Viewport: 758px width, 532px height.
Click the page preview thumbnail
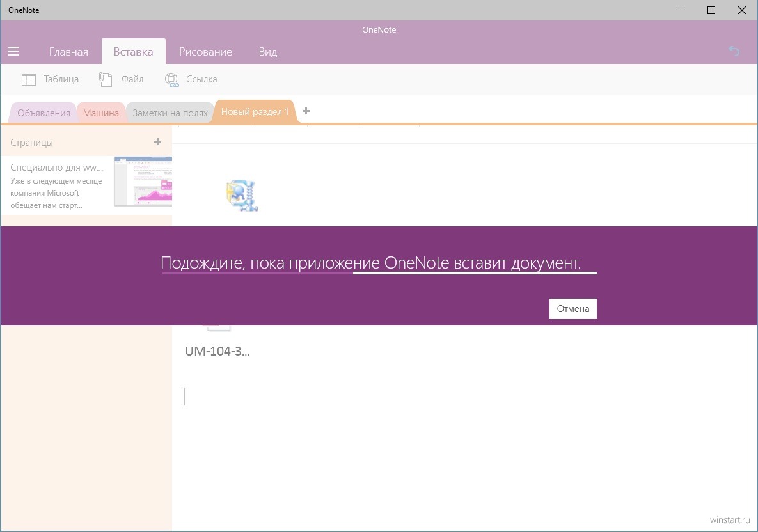tap(143, 182)
